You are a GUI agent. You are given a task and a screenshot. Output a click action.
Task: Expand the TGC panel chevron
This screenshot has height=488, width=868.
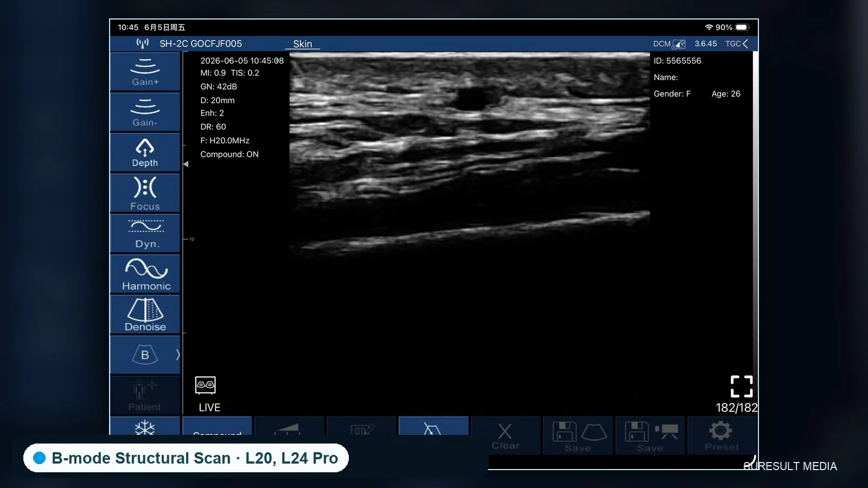745,44
